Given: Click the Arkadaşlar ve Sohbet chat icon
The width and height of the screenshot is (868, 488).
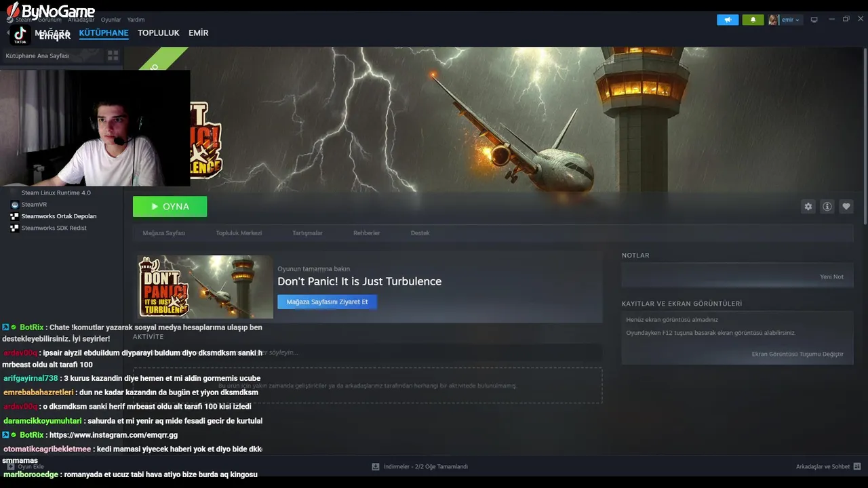Looking at the screenshot, I should coord(857,466).
